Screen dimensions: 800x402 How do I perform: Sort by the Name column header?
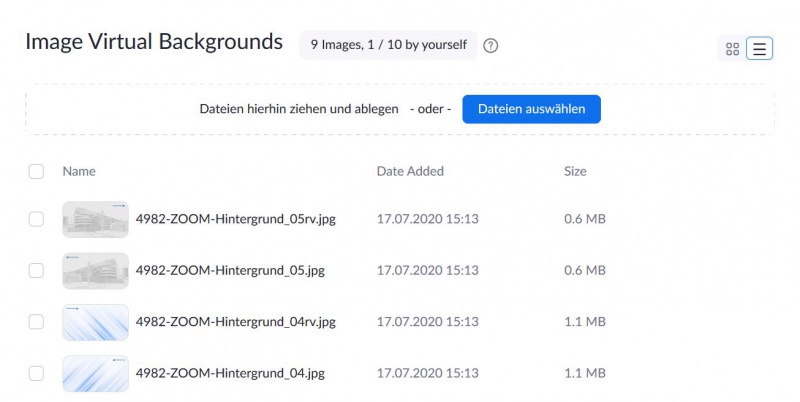coord(79,171)
